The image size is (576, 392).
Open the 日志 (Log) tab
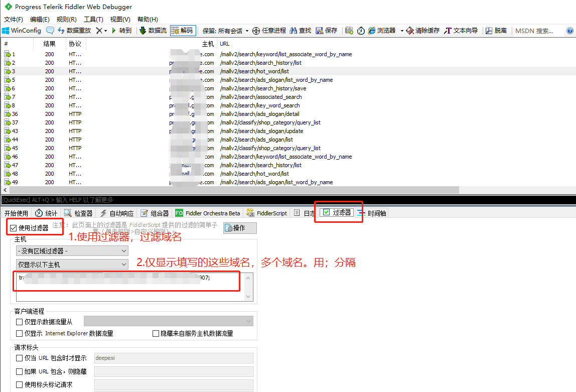[x=304, y=213]
